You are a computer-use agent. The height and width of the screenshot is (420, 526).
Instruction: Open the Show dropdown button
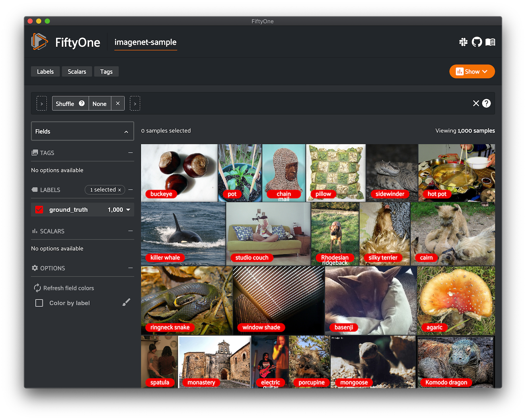click(x=472, y=72)
